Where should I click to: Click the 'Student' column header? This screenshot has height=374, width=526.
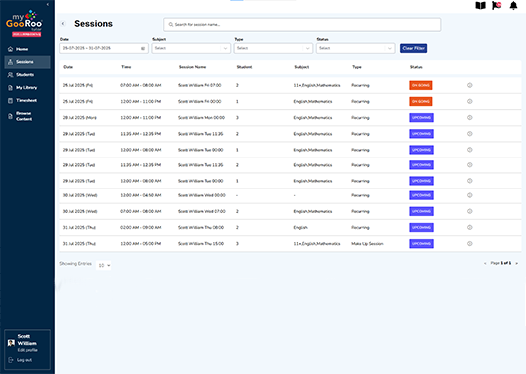pos(244,67)
